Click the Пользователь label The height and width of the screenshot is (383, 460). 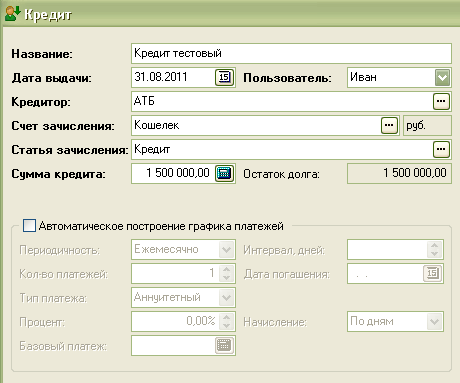click(287, 78)
